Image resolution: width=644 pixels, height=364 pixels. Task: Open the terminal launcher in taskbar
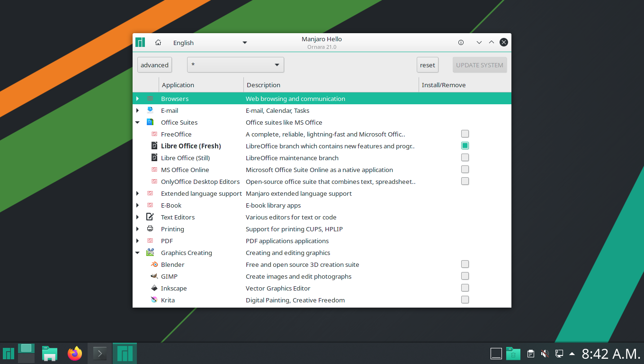point(99,353)
